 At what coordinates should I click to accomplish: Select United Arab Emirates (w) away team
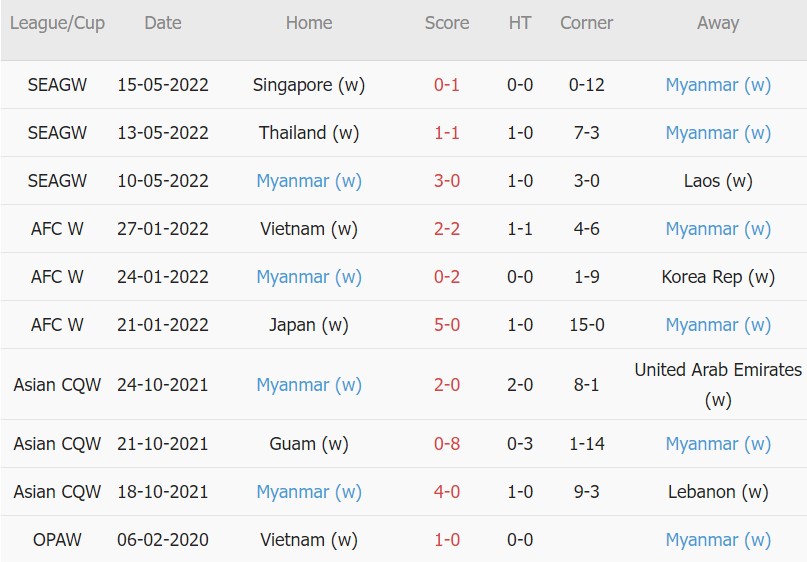(718, 385)
